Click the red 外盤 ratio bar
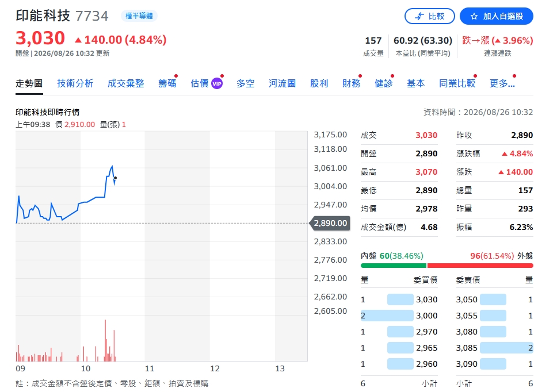This screenshot has width=538, height=392. 480,266
